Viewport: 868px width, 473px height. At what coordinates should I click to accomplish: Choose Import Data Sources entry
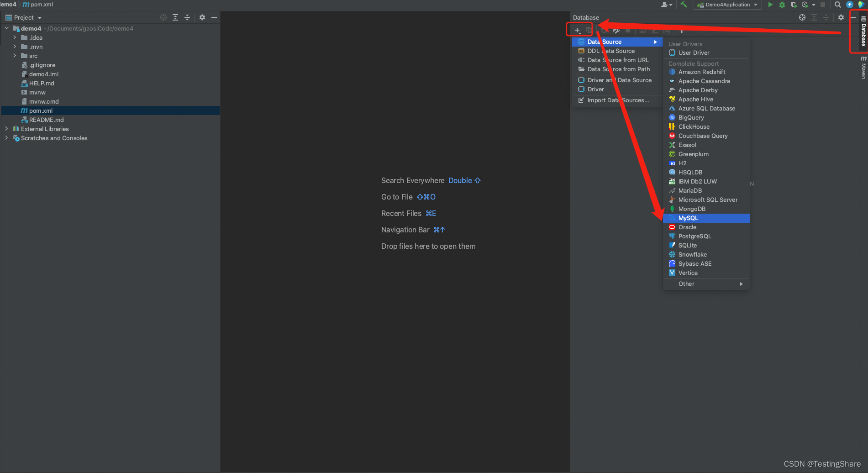click(x=617, y=100)
